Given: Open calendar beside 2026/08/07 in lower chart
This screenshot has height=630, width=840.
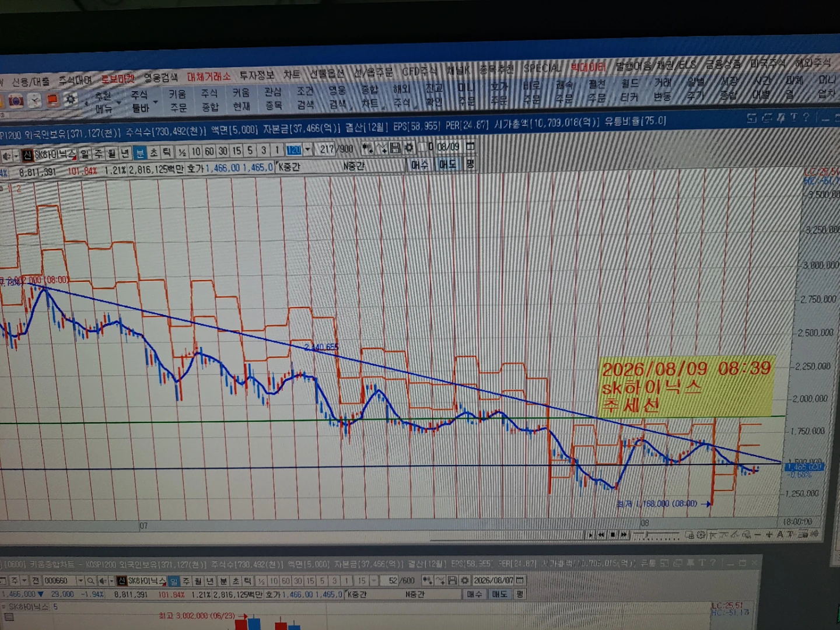Looking at the screenshot, I should [x=520, y=580].
